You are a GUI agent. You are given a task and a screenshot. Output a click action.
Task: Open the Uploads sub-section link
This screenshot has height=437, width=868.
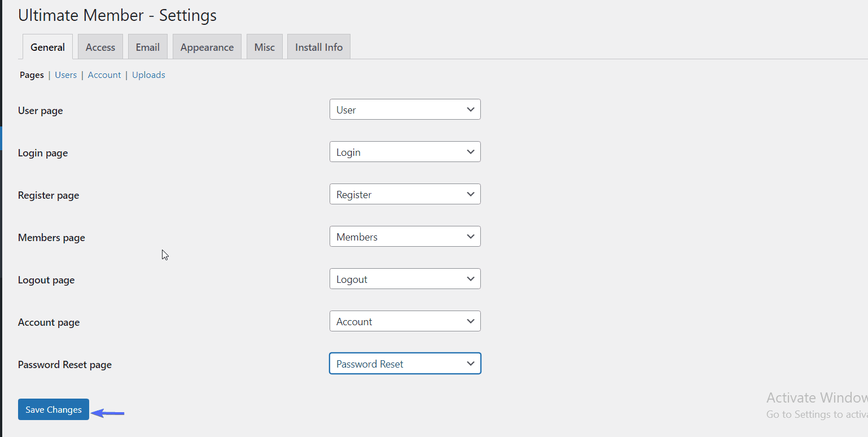click(x=148, y=75)
